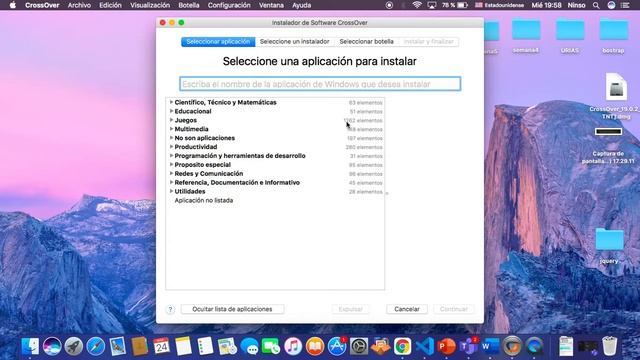Expand Científico, Técnico y Matemáticas category
The width and height of the screenshot is (640, 360).
[171, 102]
